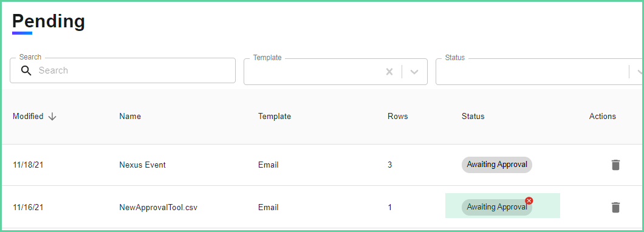This screenshot has height=232, width=644.
Task: Toggle sort direction arrow next to Modified
Action: pos(52,117)
